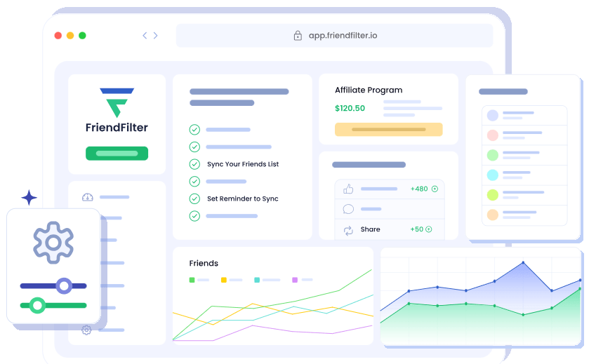Image resolution: width=596 pixels, height=364 pixels.
Task: Toggle the first checklist checkmark
Action: pos(194,130)
